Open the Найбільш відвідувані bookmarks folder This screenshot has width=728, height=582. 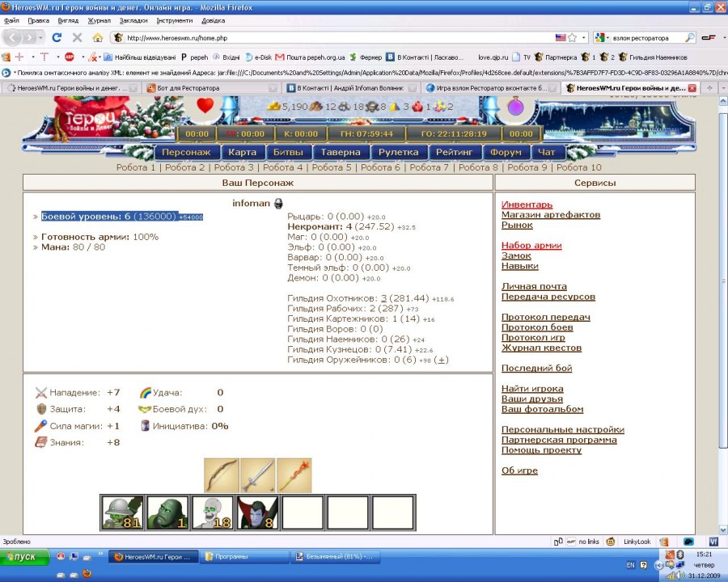140,57
